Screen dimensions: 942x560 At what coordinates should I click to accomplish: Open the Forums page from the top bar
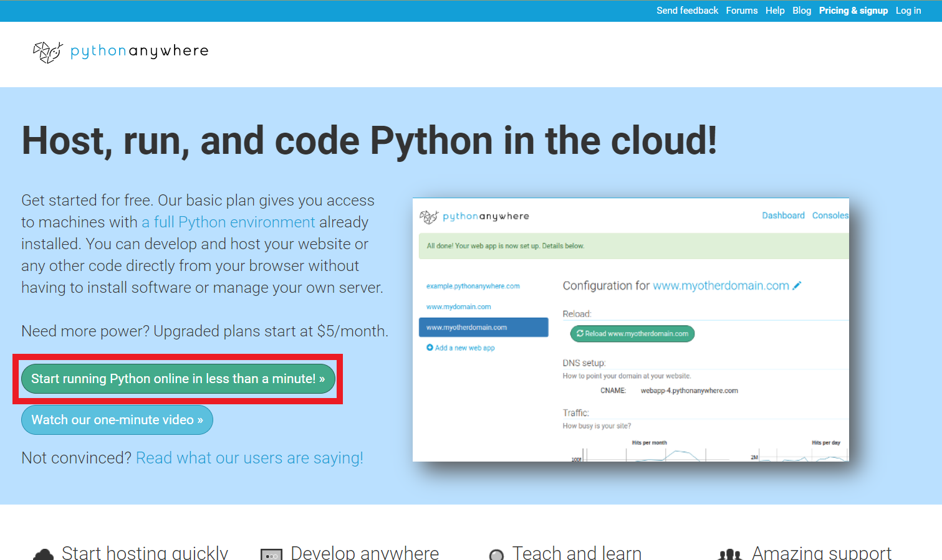click(x=741, y=10)
